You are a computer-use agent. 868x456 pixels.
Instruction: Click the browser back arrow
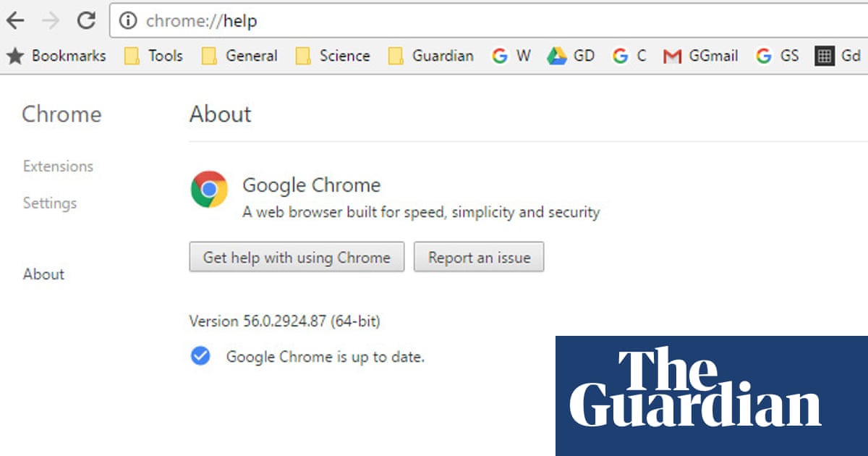pos(15,21)
